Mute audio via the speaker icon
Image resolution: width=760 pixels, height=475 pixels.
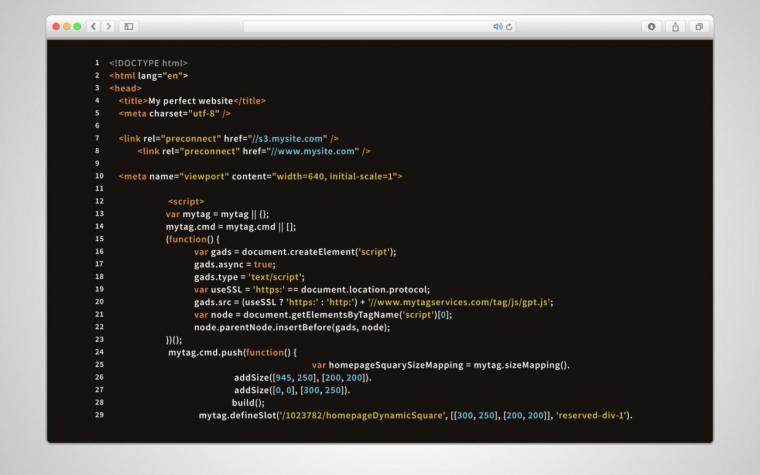[497, 27]
